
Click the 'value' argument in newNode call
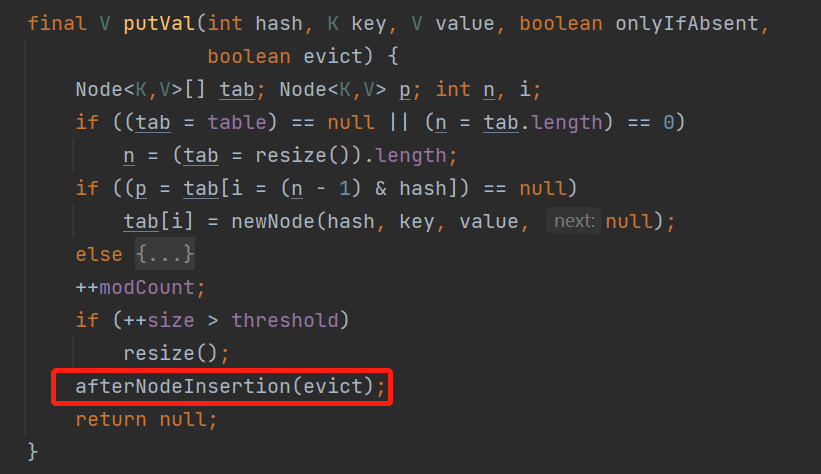coord(490,222)
